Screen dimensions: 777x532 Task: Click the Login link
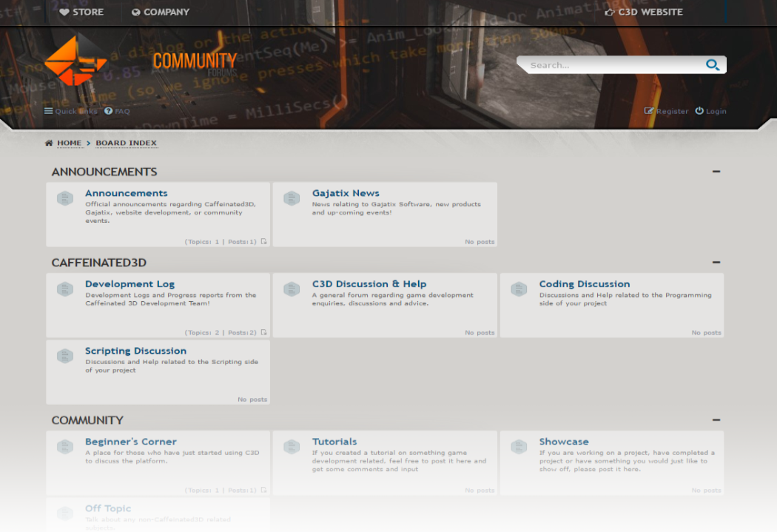click(710, 111)
